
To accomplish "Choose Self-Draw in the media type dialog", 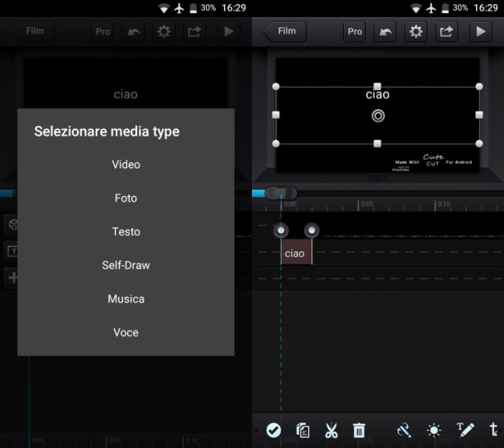I will pos(126,265).
